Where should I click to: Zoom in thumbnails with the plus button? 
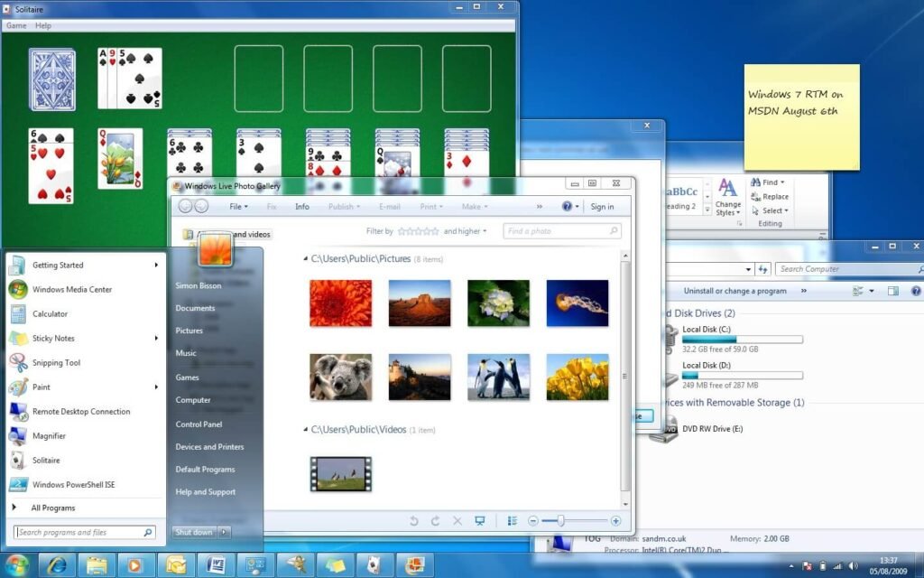pyautogui.click(x=615, y=521)
